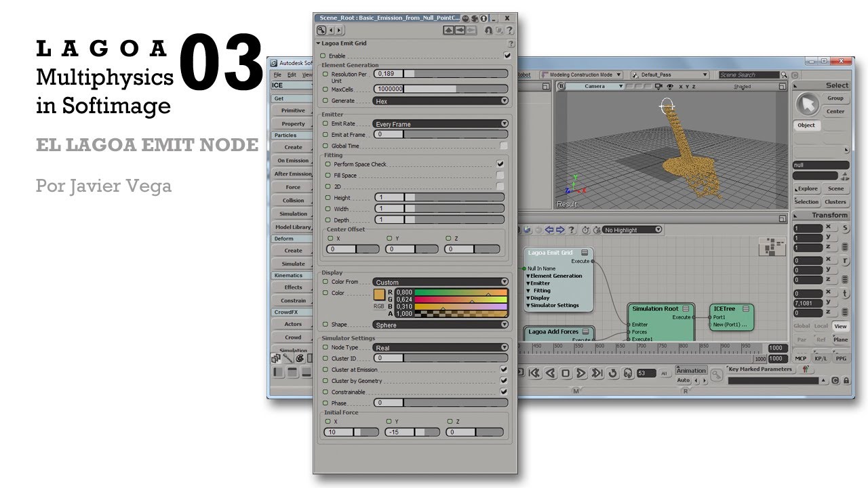This screenshot has width=868, height=488.
Task: Click the Key Marked Parameters button
Action: [x=759, y=369]
